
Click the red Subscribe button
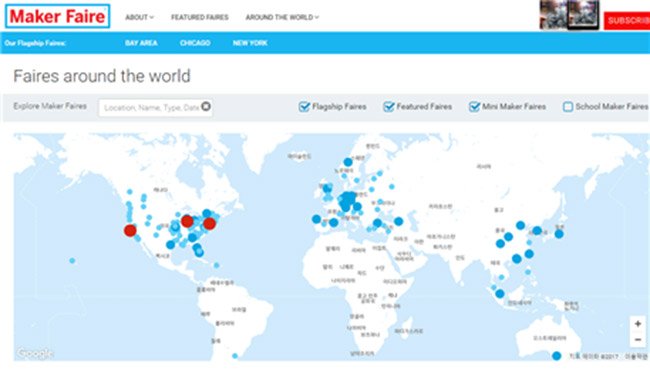(x=627, y=21)
